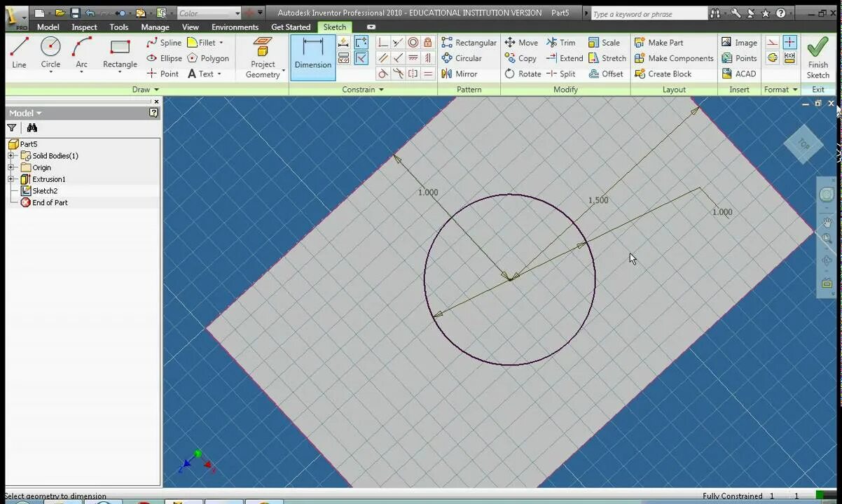Screen dimensions: 842x504
Task: Toggle Construction line format
Action: click(x=772, y=43)
